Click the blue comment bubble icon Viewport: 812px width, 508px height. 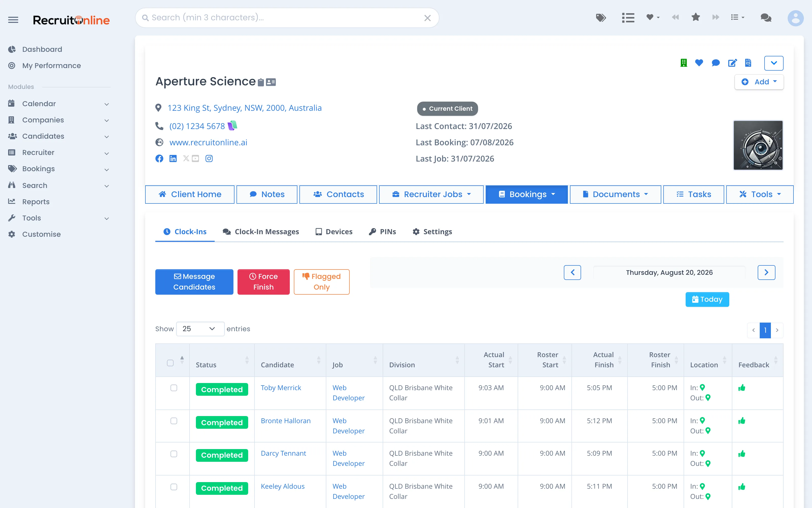[715, 63]
